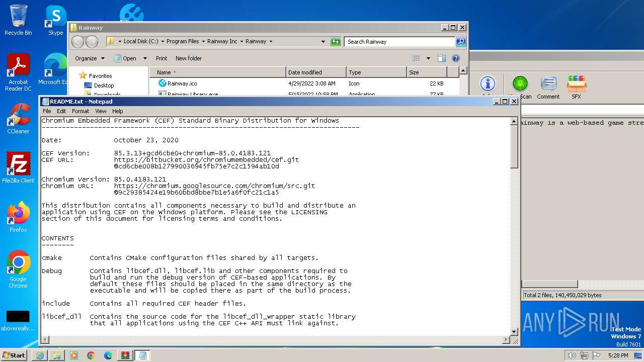Click the Notepad vertical scrollbar thumb
The height and width of the screenshot is (362, 644).
point(514,147)
